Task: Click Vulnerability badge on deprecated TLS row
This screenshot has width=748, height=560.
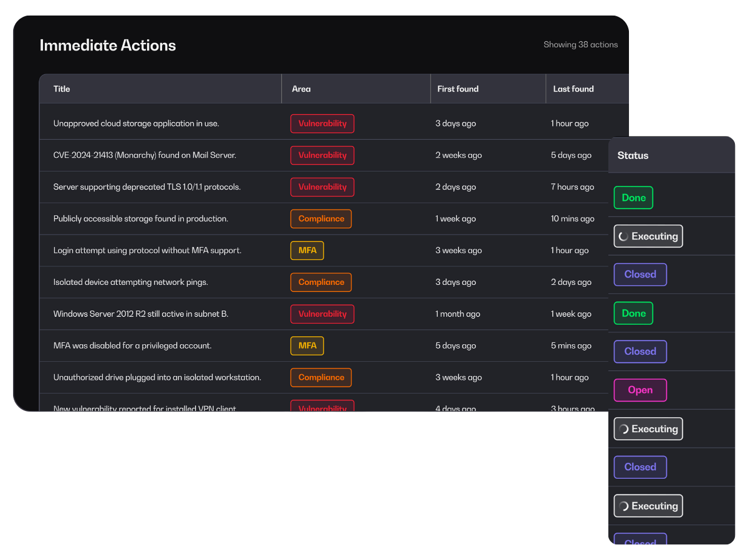Action: click(322, 187)
